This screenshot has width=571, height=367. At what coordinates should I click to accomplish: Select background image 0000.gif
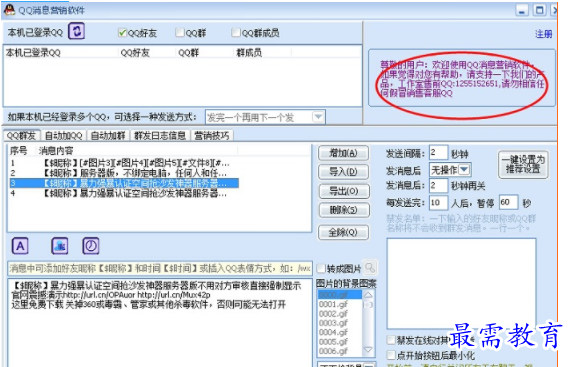(x=340, y=295)
